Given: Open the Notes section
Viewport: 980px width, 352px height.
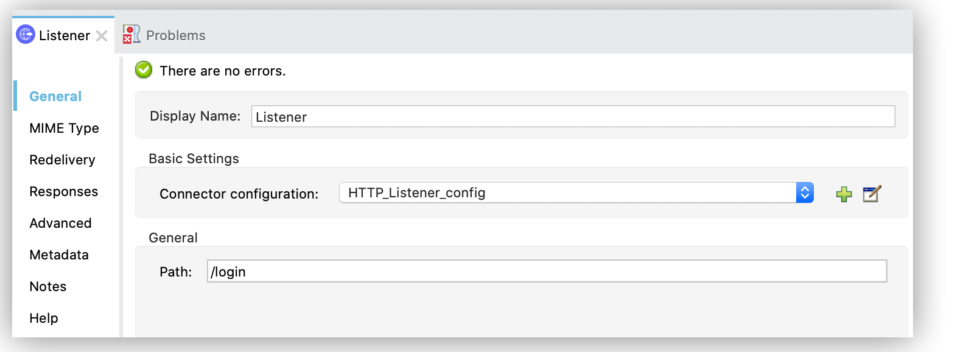Looking at the screenshot, I should [47, 286].
